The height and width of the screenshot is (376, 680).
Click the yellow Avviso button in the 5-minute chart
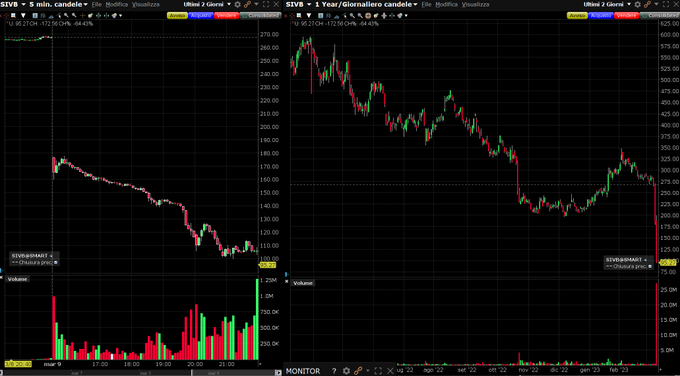coord(177,16)
